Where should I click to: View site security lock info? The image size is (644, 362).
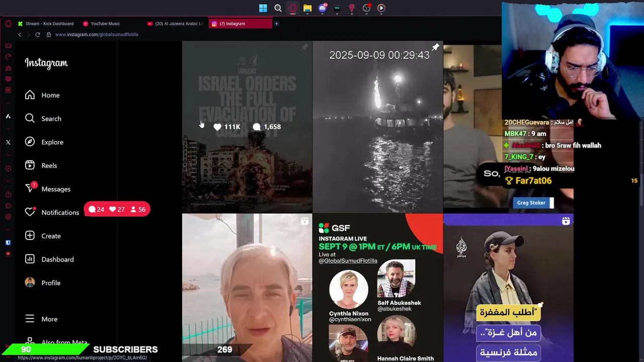point(49,35)
